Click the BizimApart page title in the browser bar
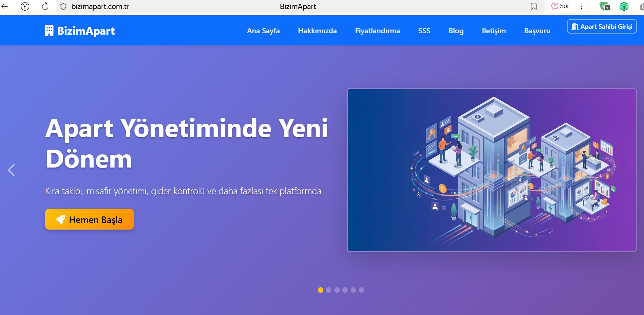The width and height of the screenshot is (644, 315). coord(298,7)
